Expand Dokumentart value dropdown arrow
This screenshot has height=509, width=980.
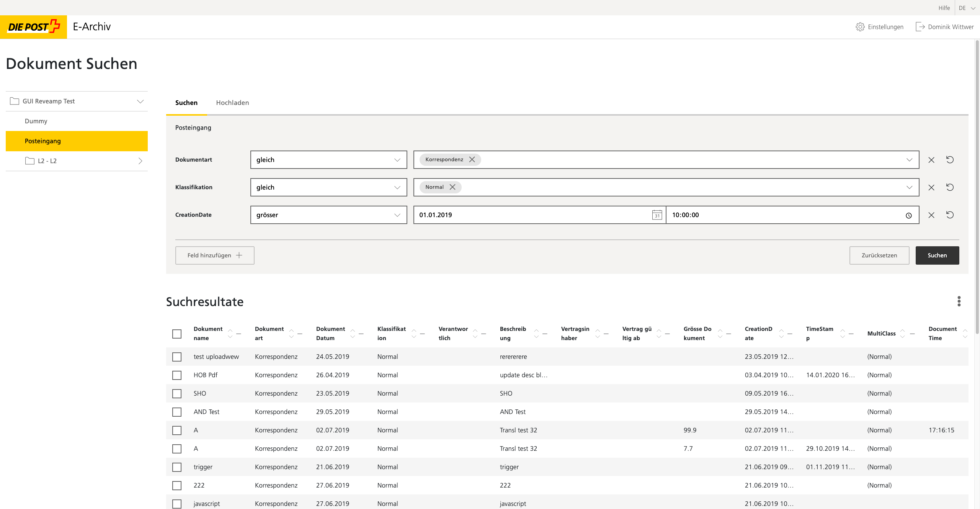click(909, 160)
